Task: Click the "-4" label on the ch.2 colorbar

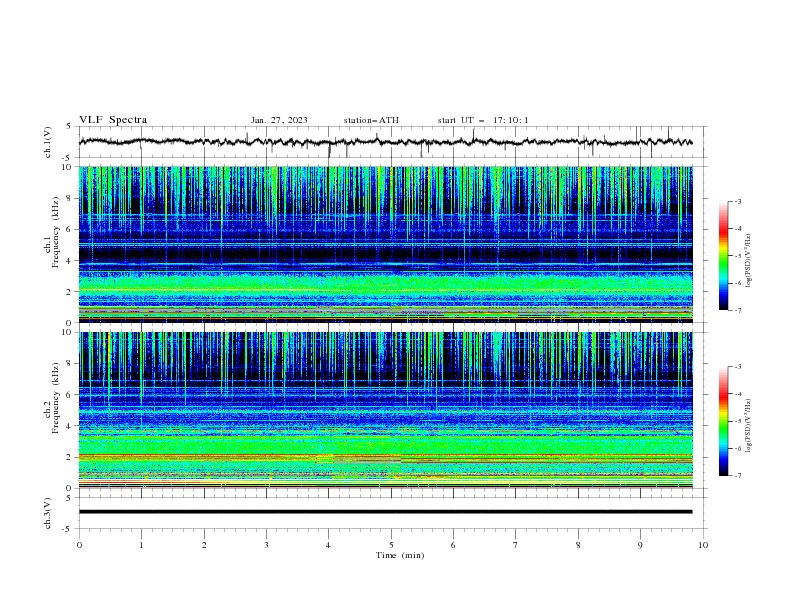Action: (737, 394)
